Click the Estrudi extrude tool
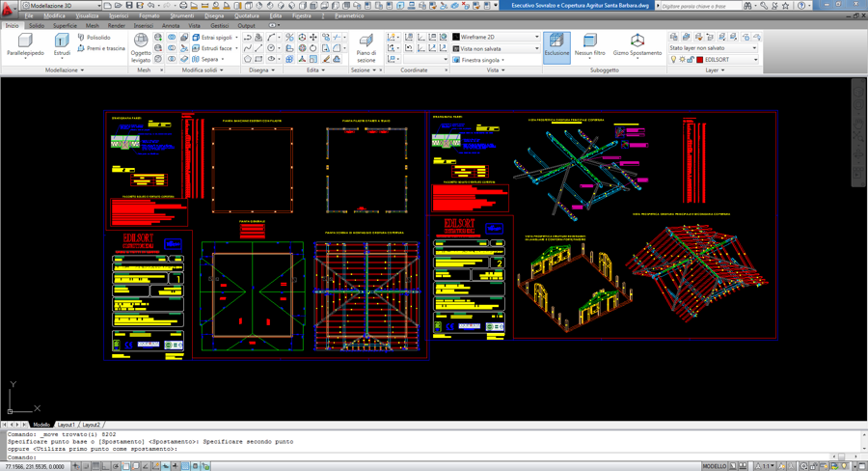Viewport: 868px width, 471px height. coord(62,44)
